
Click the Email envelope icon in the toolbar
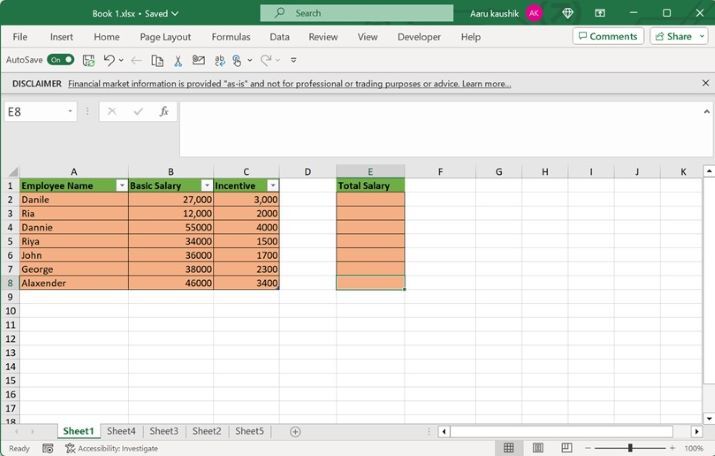click(198, 60)
